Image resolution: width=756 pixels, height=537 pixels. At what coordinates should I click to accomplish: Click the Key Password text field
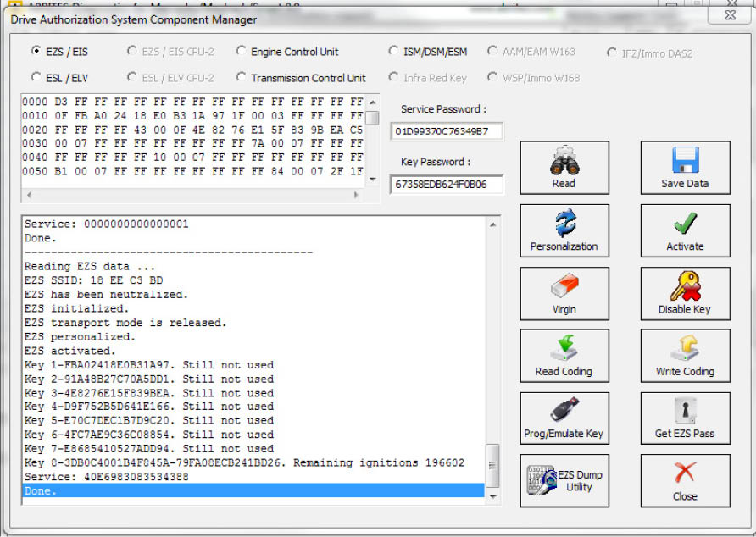point(447,184)
